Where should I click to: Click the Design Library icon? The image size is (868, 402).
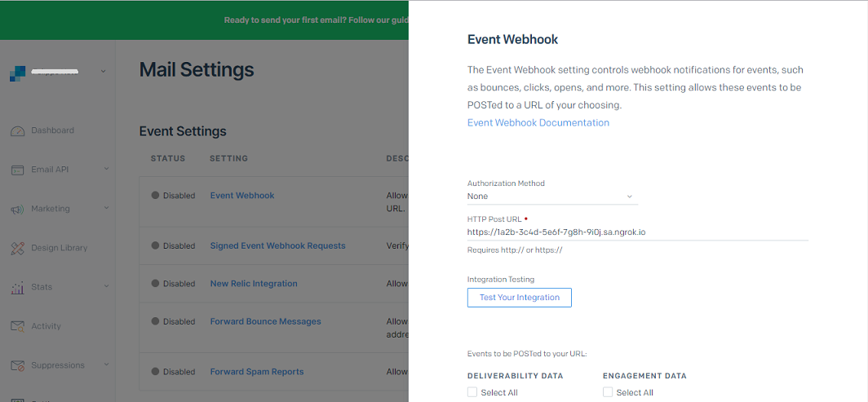(18, 248)
